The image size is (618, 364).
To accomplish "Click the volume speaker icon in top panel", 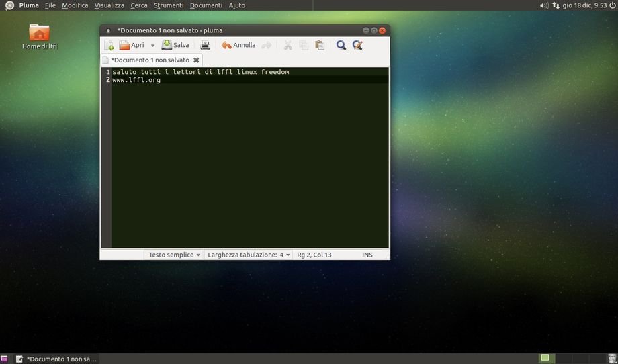I will click(543, 5).
